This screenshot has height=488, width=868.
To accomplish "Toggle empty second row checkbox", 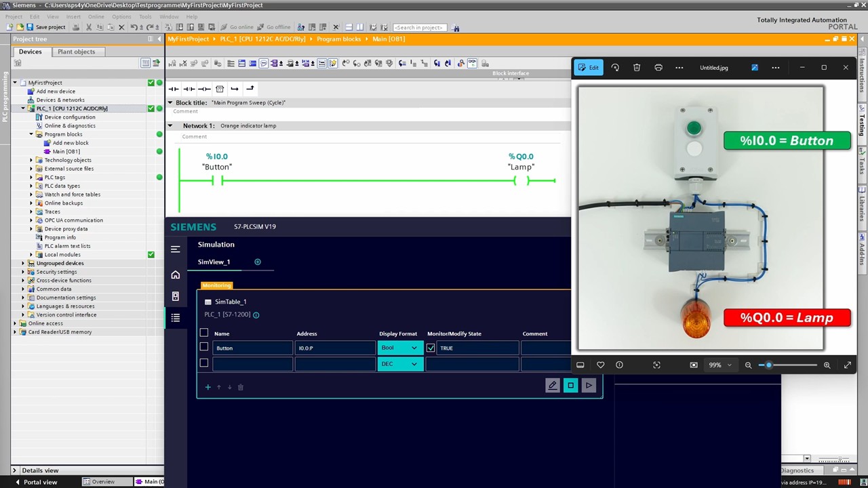I will (204, 363).
